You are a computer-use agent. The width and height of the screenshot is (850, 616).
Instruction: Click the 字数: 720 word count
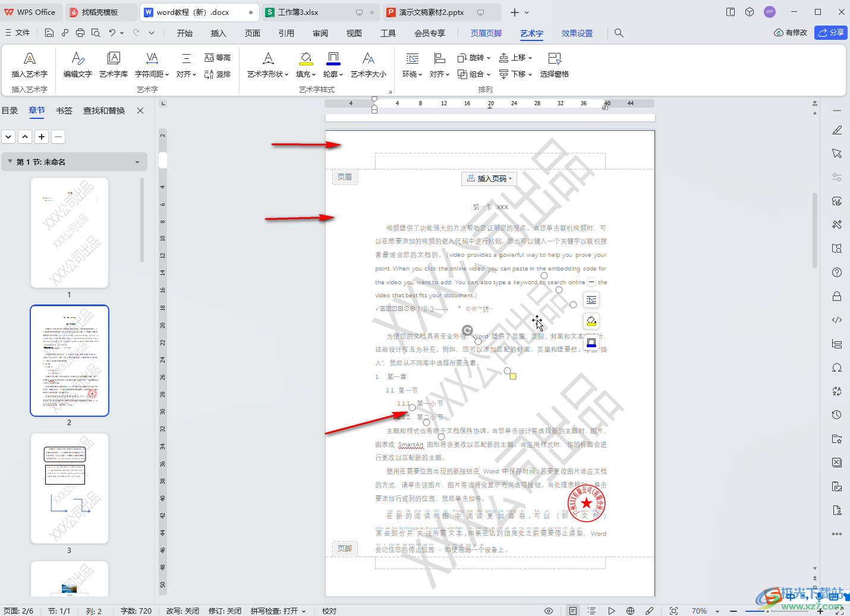tap(136, 611)
